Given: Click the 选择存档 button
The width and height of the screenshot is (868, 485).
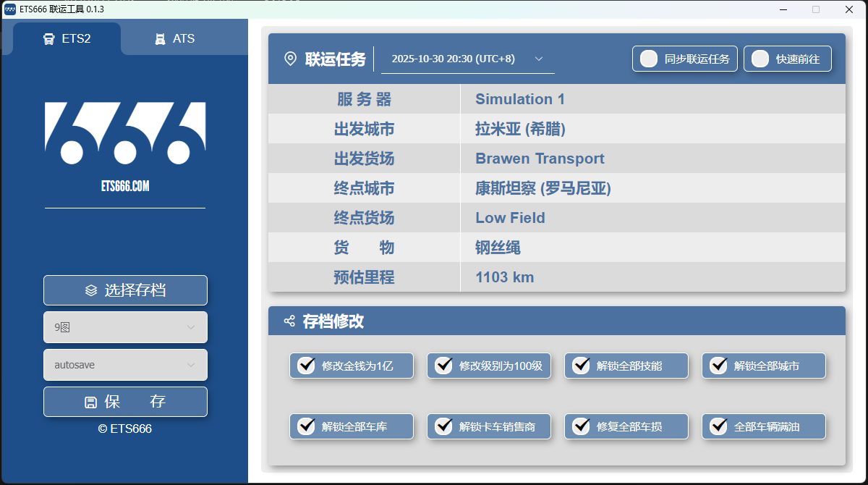Looking at the screenshot, I should click(125, 290).
